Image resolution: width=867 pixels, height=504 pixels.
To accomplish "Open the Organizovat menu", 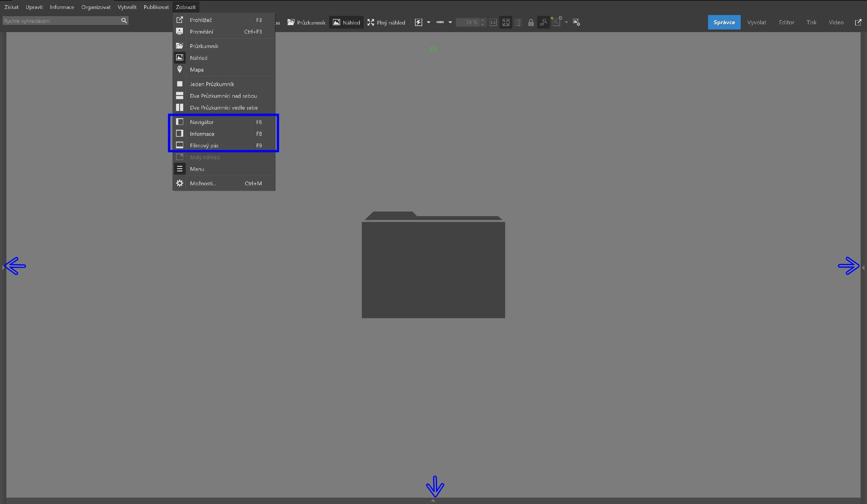I will tap(96, 7).
